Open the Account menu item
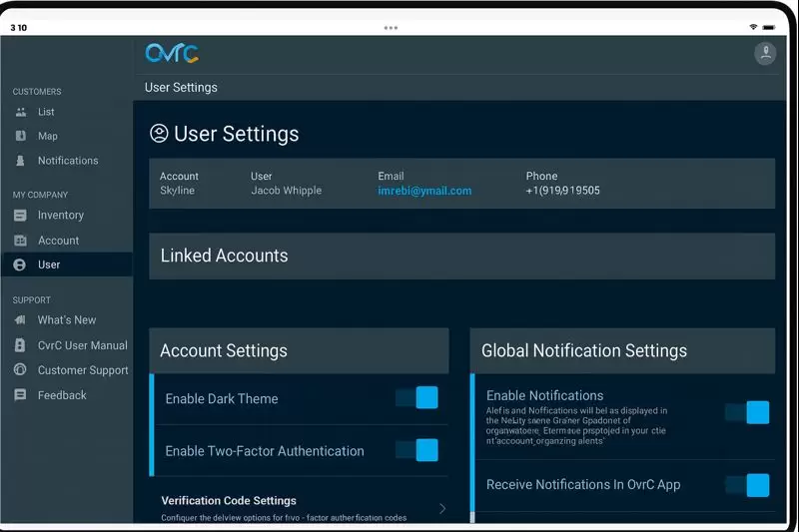 pyautogui.click(x=58, y=241)
